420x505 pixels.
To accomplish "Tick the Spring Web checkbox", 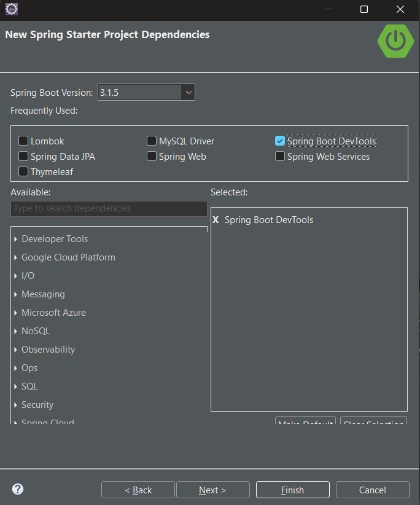I will (x=152, y=157).
